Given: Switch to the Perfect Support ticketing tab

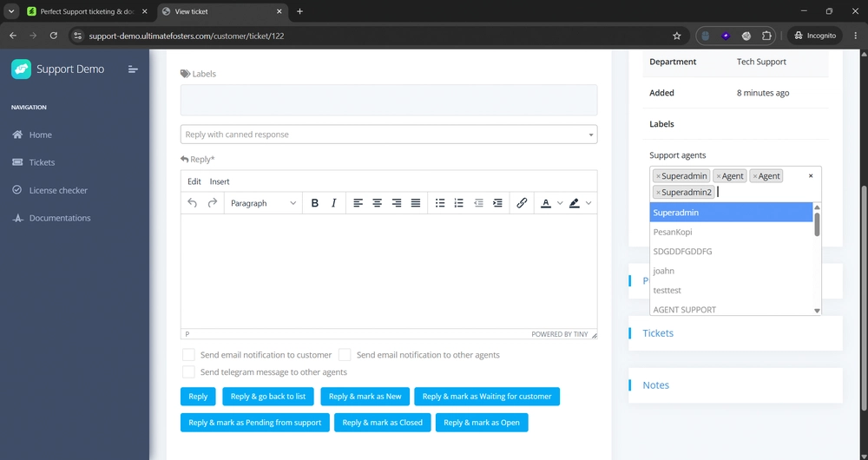Looking at the screenshot, I should pos(89,11).
